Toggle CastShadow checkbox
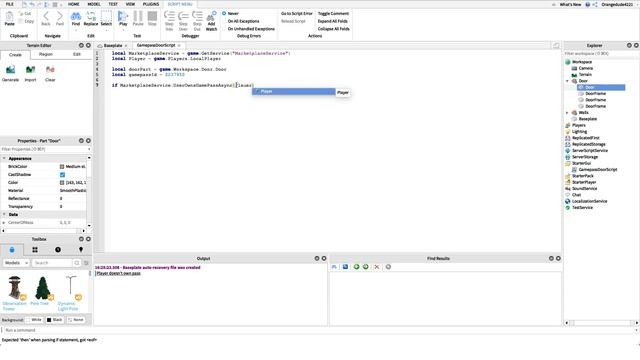 pos(62,175)
